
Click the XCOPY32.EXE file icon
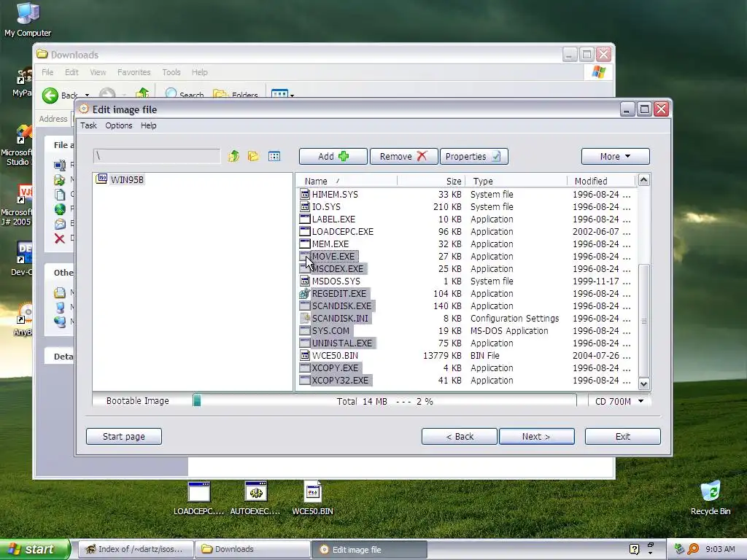[304, 380]
